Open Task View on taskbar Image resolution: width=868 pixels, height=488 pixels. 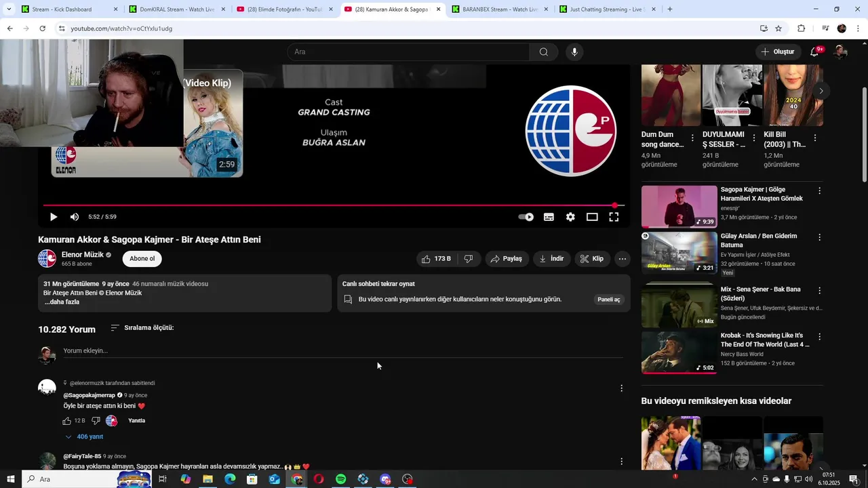[x=163, y=479]
